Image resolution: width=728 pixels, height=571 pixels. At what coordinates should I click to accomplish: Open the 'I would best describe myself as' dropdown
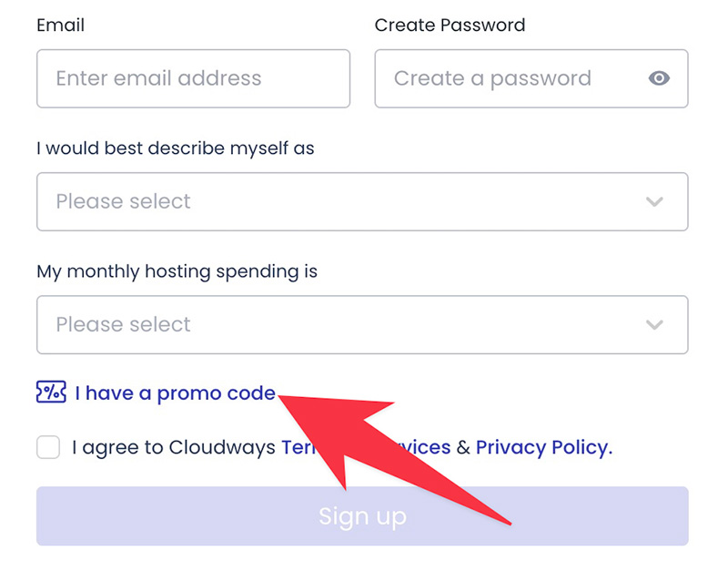(346, 201)
